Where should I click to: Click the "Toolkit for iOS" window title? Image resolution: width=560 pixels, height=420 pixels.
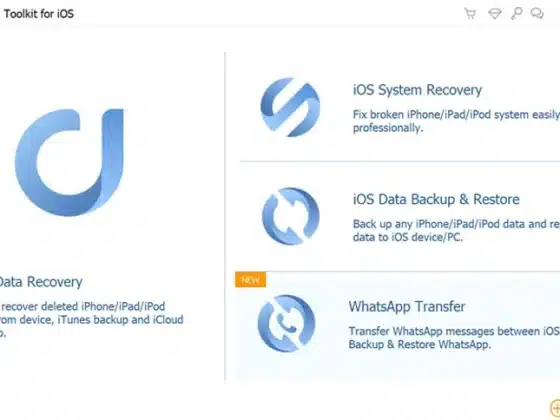[x=39, y=14]
